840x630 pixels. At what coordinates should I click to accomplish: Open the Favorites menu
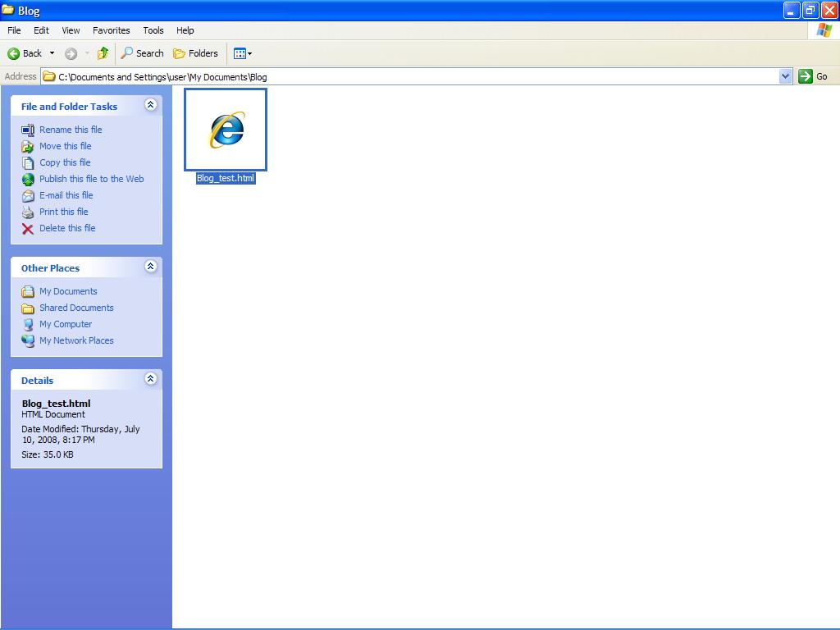[x=111, y=30]
